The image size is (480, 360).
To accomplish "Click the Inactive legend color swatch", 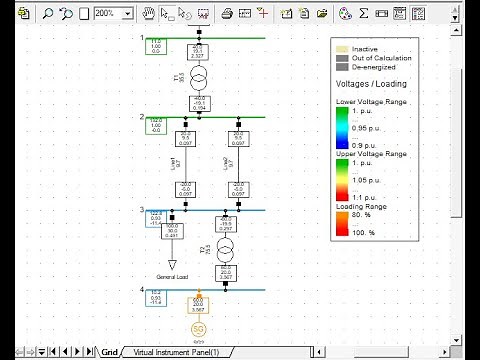I will 342,49.
